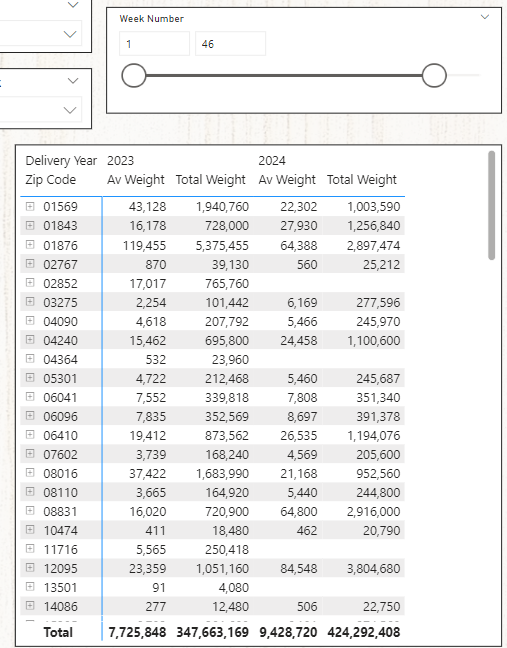Expand zip code 04364 row
The height and width of the screenshot is (648, 507).
pos(30,358)
